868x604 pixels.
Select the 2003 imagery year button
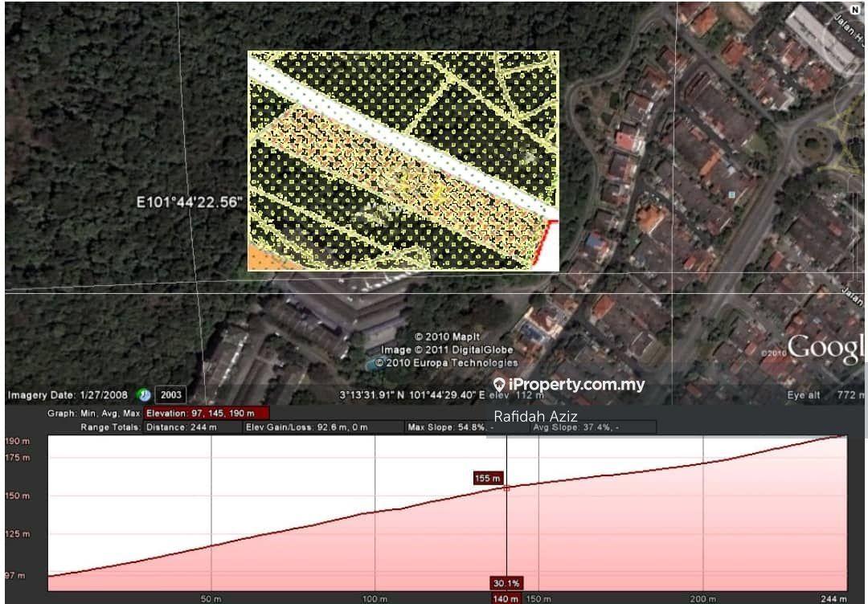170,394
